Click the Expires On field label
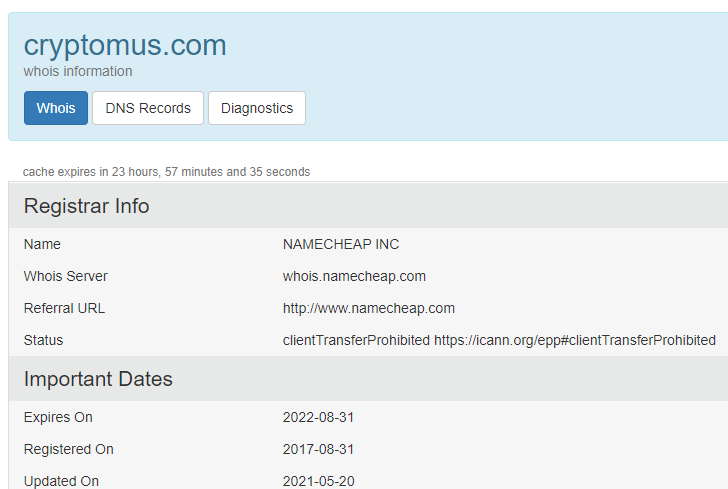The height and width of the screenshot is (489, 728). click(58, 417)
